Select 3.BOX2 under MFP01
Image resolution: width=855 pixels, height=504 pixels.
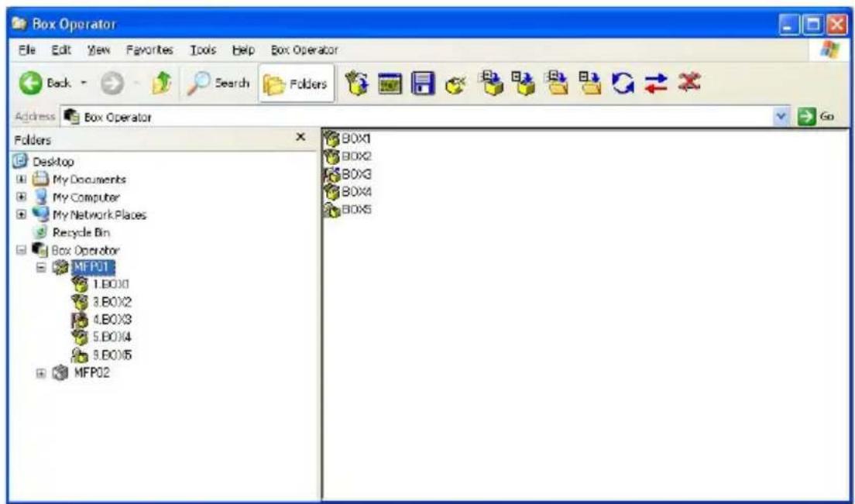pos(112,302)
